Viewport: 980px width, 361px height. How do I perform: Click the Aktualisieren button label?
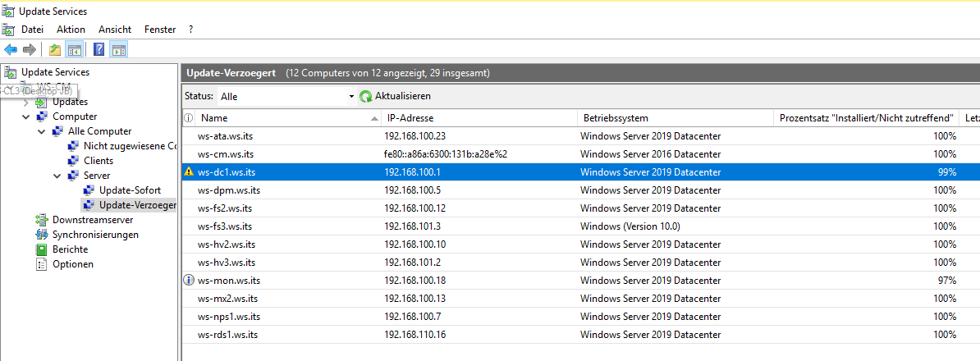tap(402, 96)
